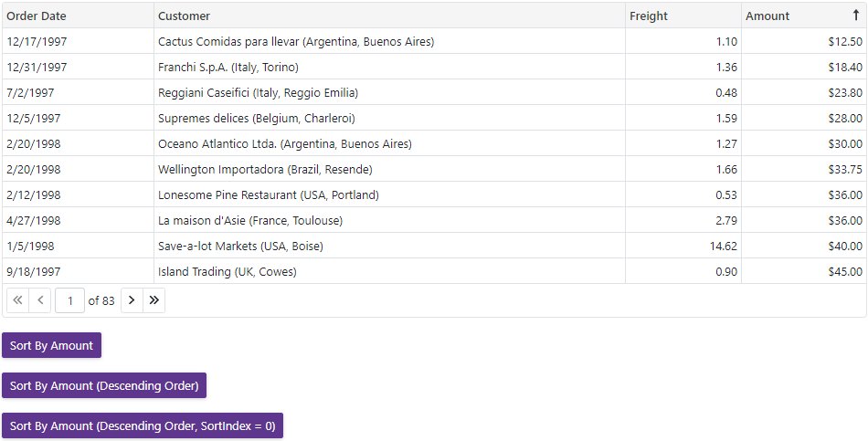Click the Descending Order, SortIndex = 0 button
The image size is (868, 441).
(x=142, y=425)
